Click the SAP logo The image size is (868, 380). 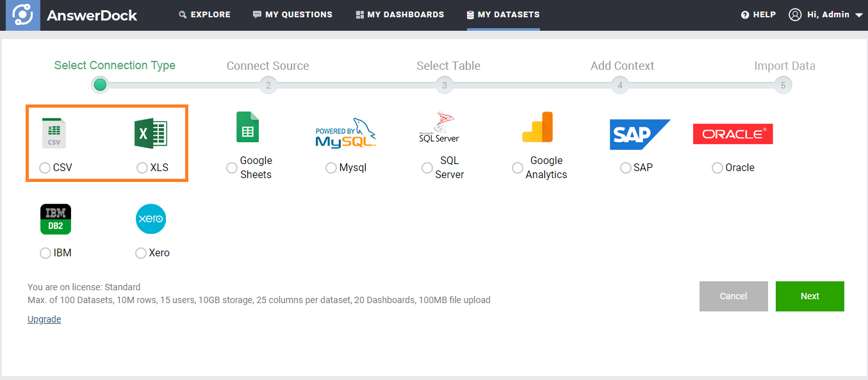click(x=639, y=135)
